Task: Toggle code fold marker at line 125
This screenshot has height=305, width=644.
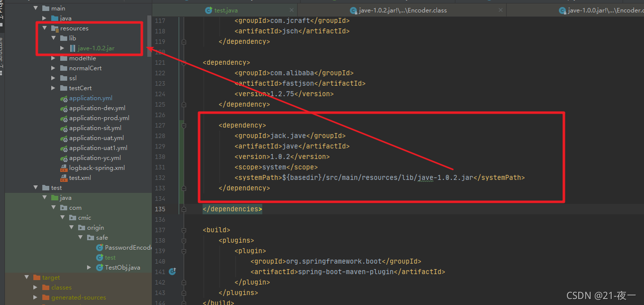Action: pos(184,105)
